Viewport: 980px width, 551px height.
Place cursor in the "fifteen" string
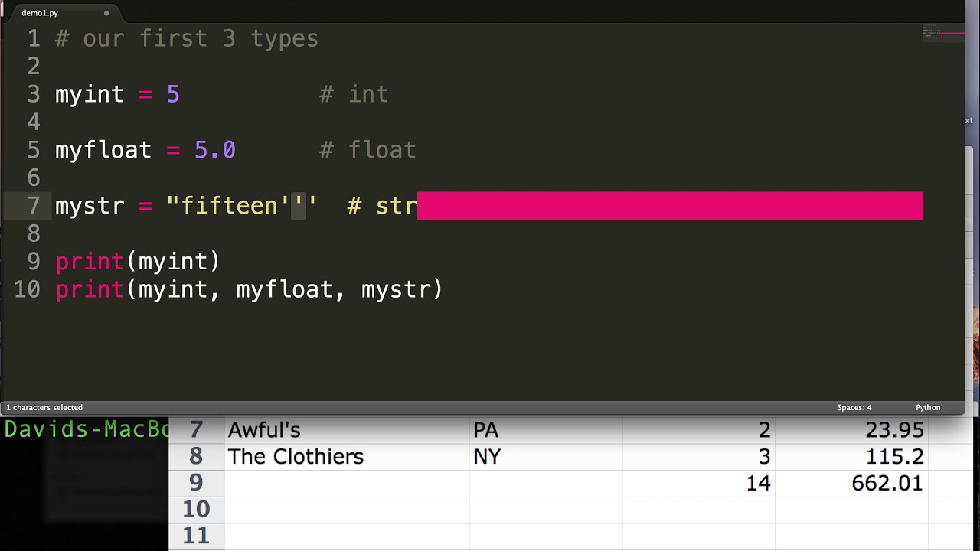pyautogui.click(x=228, y=206)
